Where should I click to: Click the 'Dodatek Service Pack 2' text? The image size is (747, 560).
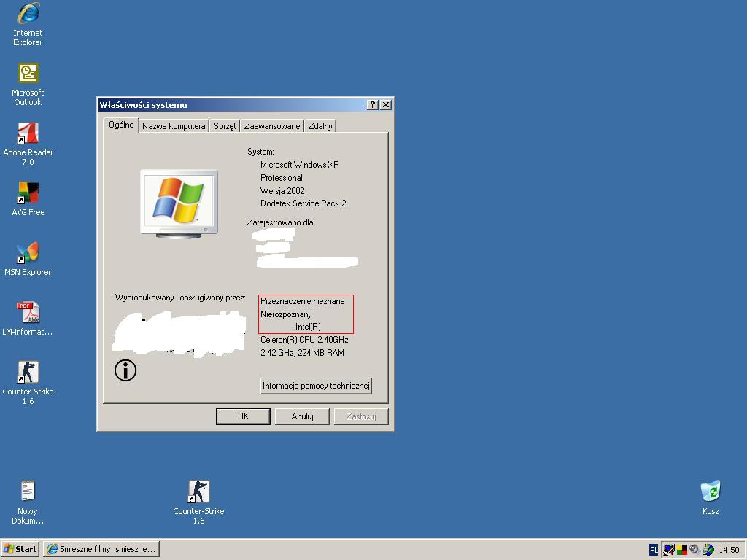coord(303,203)
